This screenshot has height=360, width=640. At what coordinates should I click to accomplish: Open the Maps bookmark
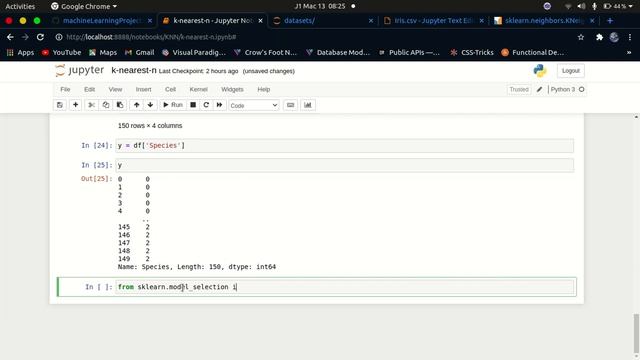(103, 52)
